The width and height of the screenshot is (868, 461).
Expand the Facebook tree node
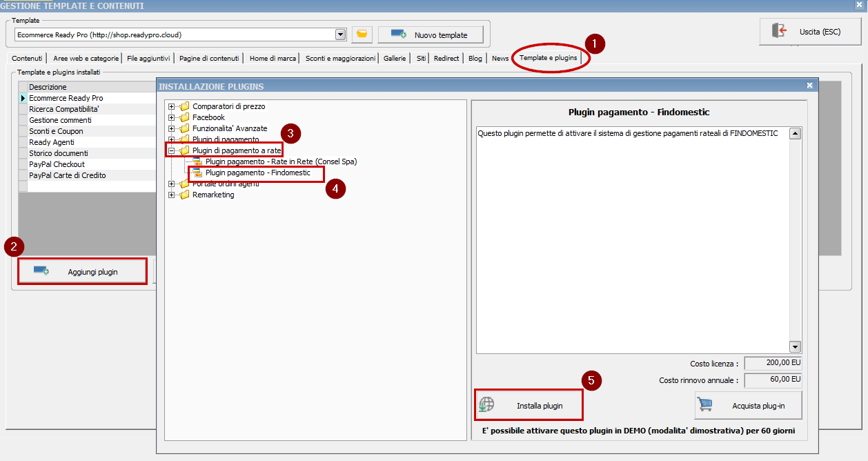click(x=172, y=117)
